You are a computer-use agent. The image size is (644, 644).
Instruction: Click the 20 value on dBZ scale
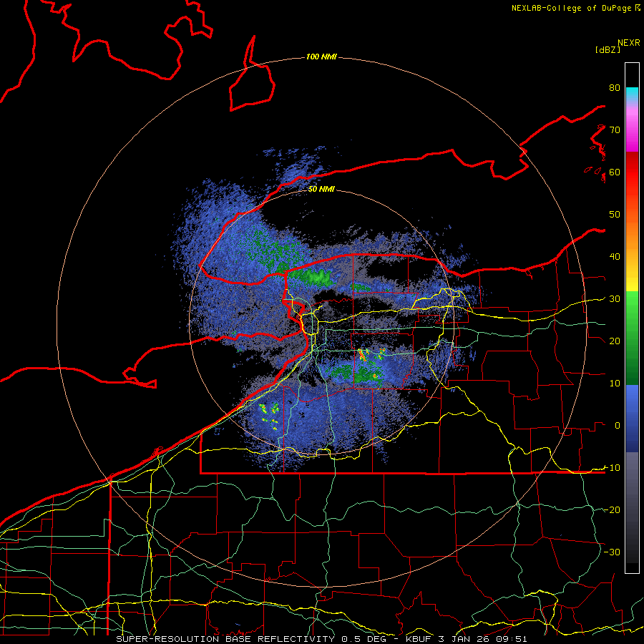point(615,341)
